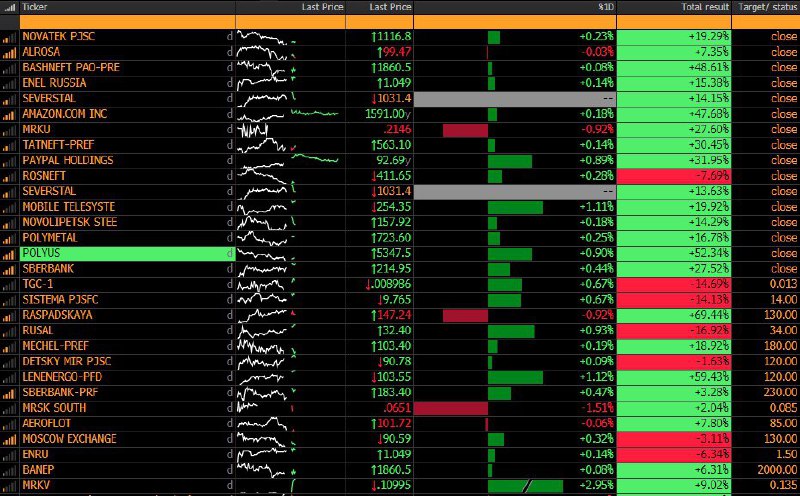Select the 2000.00 target value
Image resolution: width=800 pixels, height=496 pixels.
[x=777, y=469]
